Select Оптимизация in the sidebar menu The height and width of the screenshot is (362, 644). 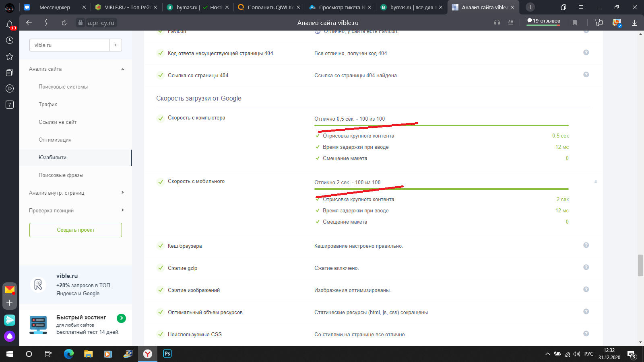pyautogui.click(x=55, y=140)
